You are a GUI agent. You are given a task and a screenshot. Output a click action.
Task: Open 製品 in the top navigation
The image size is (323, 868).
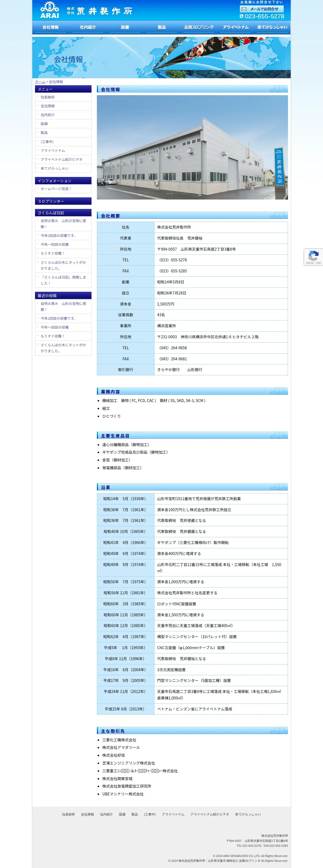[x=162, y=27]
